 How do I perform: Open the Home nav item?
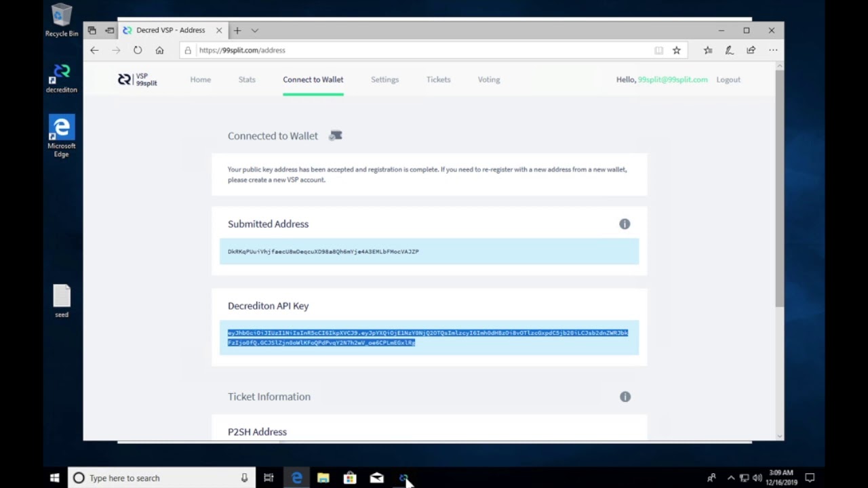pyautogui.click(x=201, y=79)
